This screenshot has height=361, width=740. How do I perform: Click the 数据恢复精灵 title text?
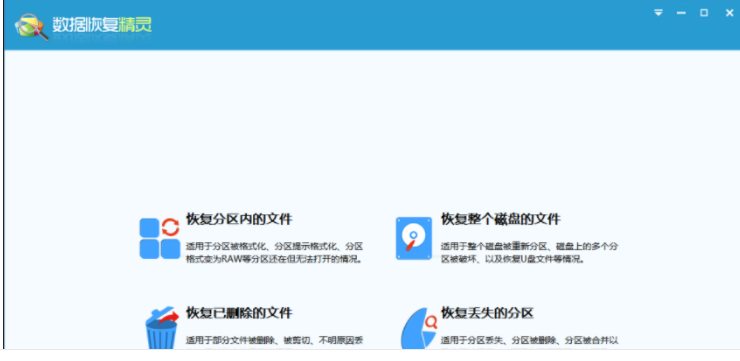[102, 25]
